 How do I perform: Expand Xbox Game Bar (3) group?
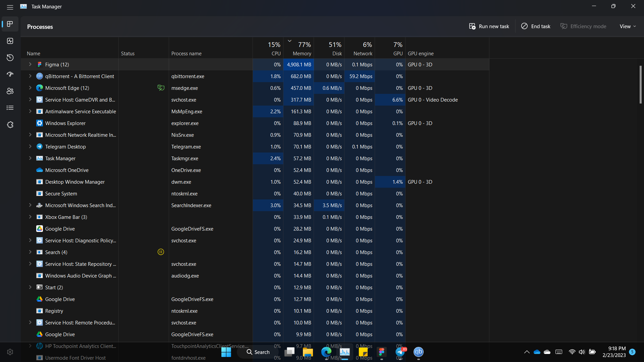click(x=30, y=217)
